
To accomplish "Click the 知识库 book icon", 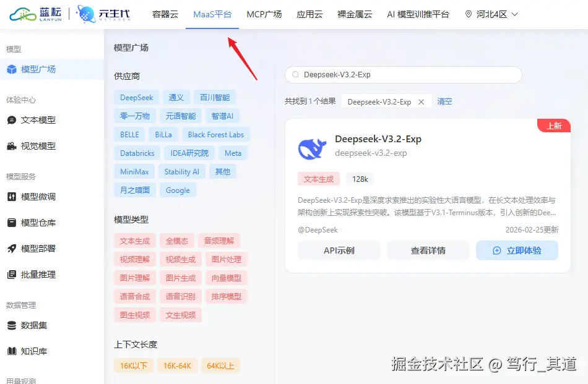I will point(12,351).
